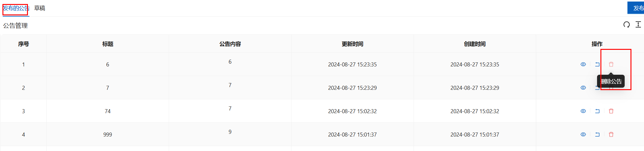Click the withdraw (return arrow) icon in row 3
644x151 pixels.
click(x=597, y=111)
